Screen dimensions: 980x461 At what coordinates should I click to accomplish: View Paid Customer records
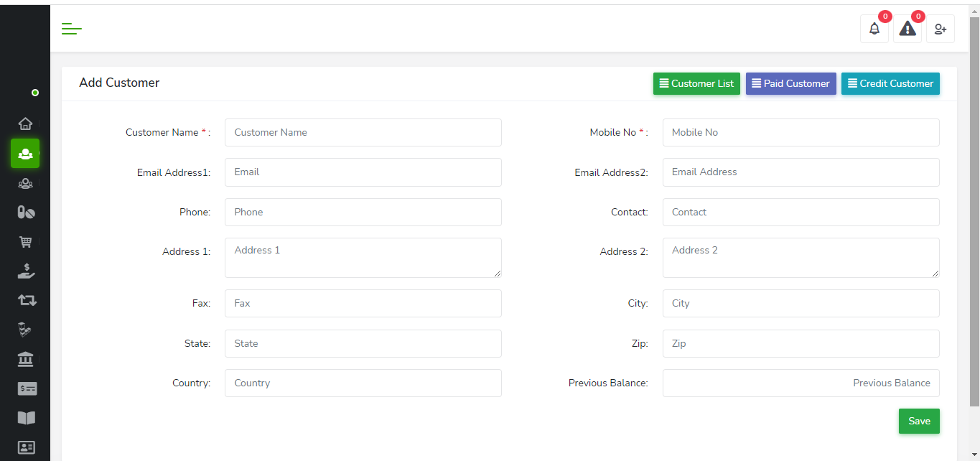pos(790,83)
